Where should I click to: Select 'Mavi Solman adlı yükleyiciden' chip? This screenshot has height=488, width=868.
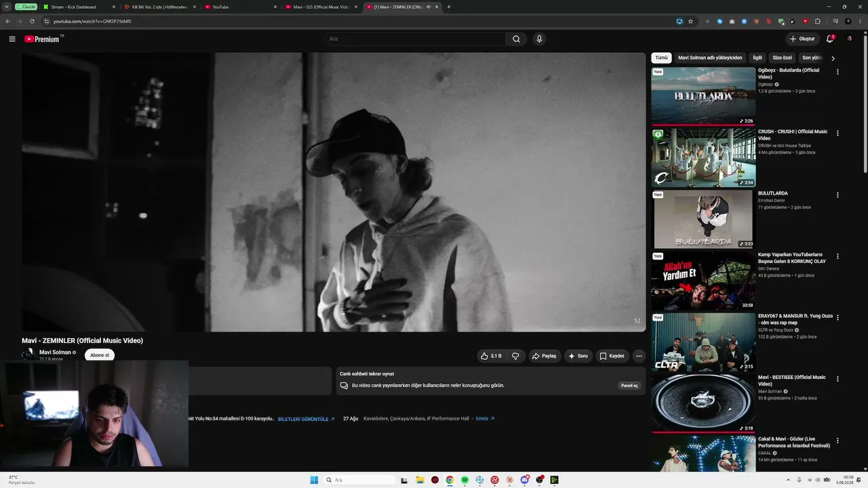(710, 58)
